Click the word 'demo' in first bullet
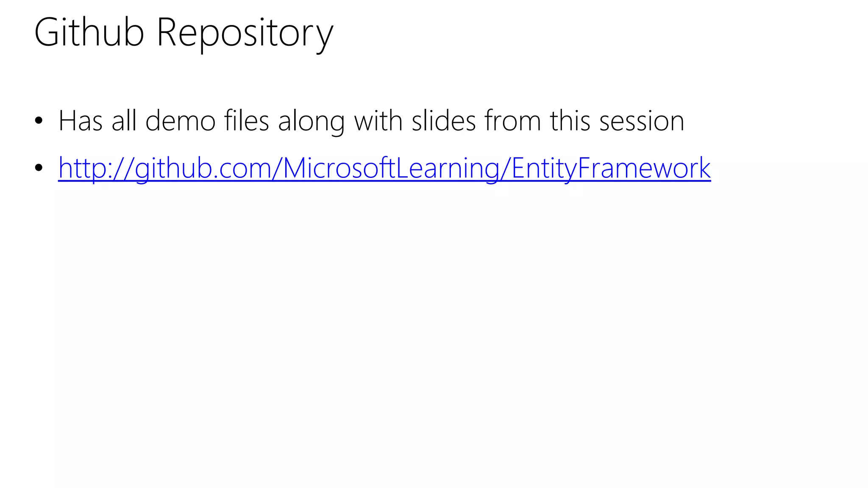868x488 pixels. pos(181,121)
